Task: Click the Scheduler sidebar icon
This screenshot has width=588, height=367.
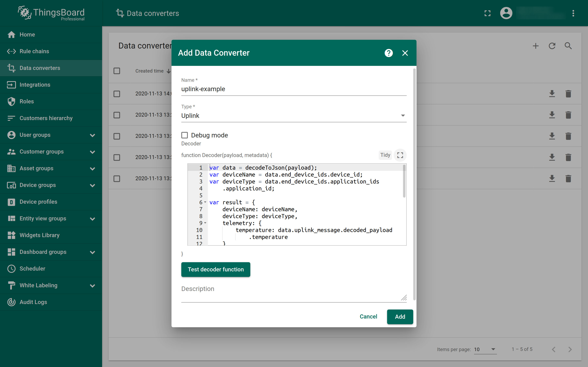Action: (x=11, y=269)
